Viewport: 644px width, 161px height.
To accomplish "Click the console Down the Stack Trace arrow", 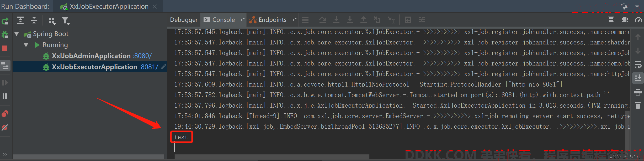I will (x=638, y=51).
